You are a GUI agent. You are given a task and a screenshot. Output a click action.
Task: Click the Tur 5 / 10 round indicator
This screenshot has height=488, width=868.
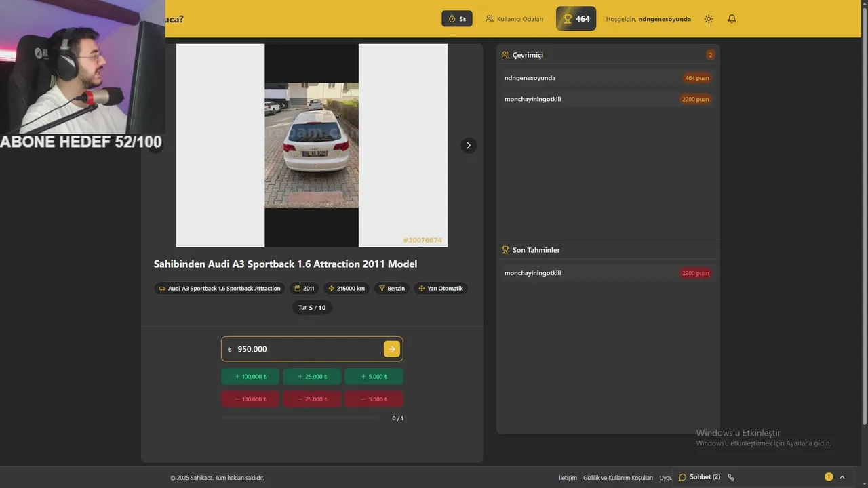312,308
